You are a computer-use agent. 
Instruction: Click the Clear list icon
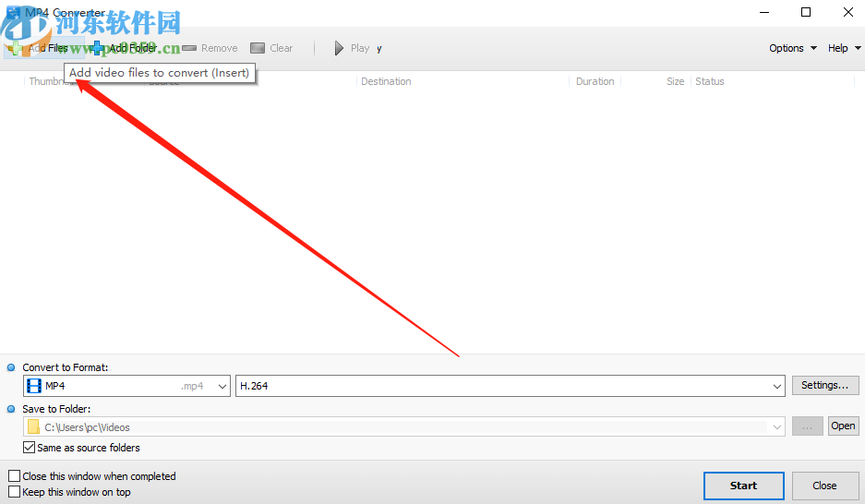tap(258, 49)
